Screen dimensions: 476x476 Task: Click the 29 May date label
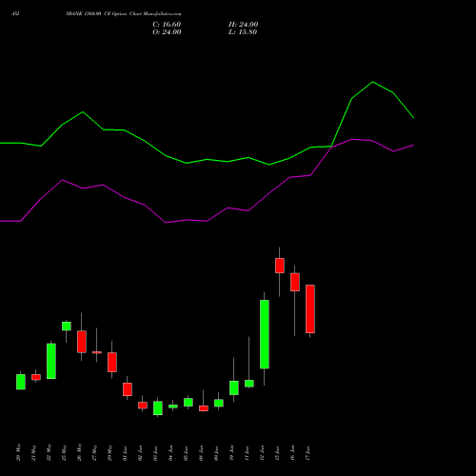[109, 452]
